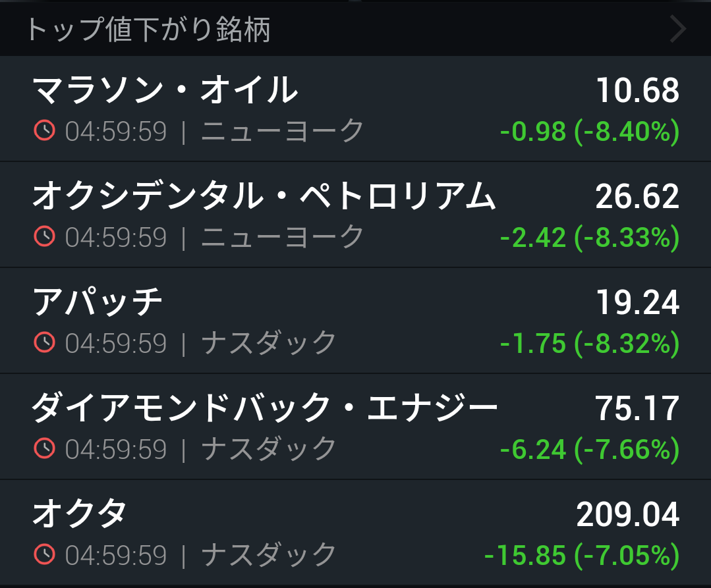Image resolution: width=711 pixels, height=588 pixels.
Task: Click the 26.62 price value
Action: [637, 196]
